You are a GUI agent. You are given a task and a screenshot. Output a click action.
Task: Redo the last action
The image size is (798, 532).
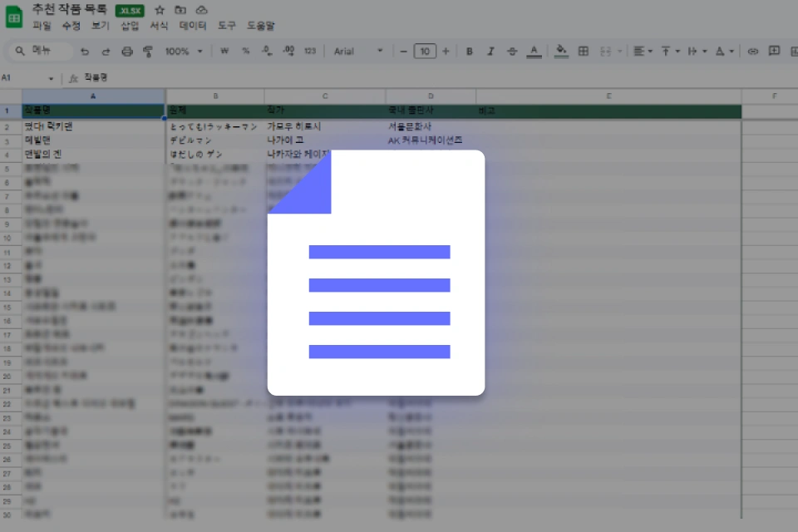[106, 52]
